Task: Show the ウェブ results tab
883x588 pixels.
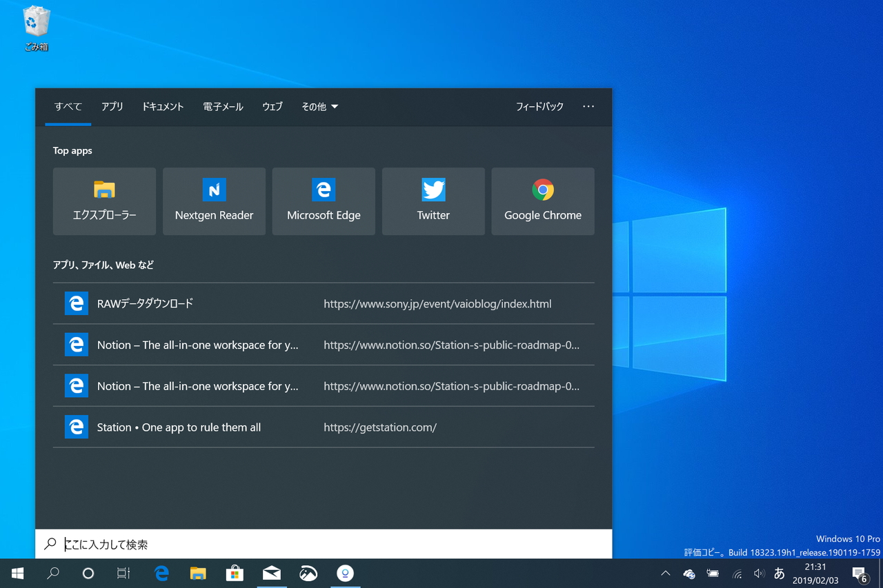Action: [x=272, y=107]
